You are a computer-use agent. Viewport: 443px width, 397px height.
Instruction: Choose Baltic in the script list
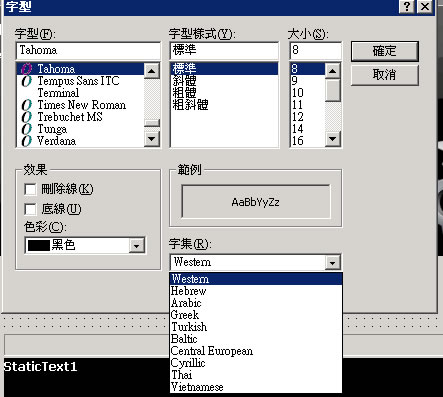256,339
